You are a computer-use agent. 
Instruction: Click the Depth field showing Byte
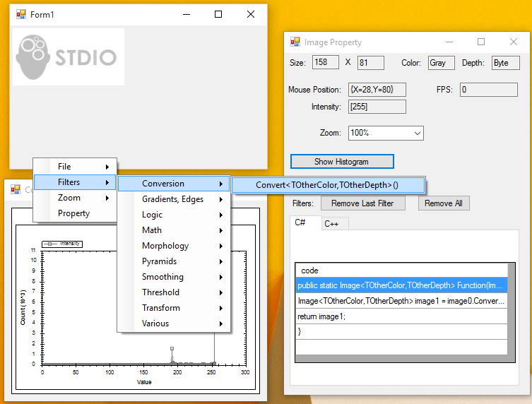tap(506, 63)
